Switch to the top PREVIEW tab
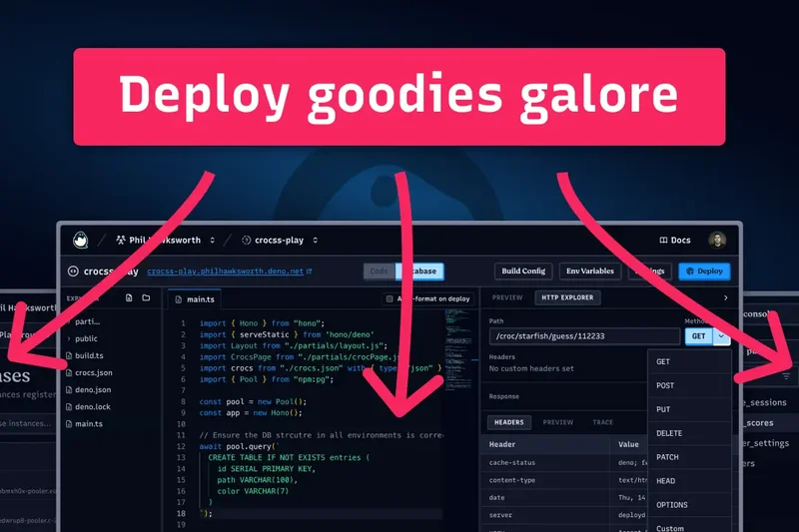Screen dimensions: 799x532 click(x=507, y=297)
